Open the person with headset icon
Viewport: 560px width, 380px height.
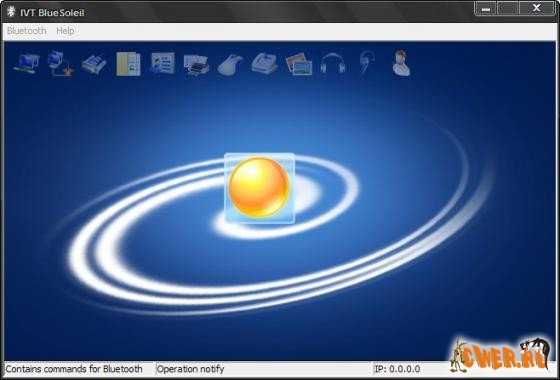point(401,63)
